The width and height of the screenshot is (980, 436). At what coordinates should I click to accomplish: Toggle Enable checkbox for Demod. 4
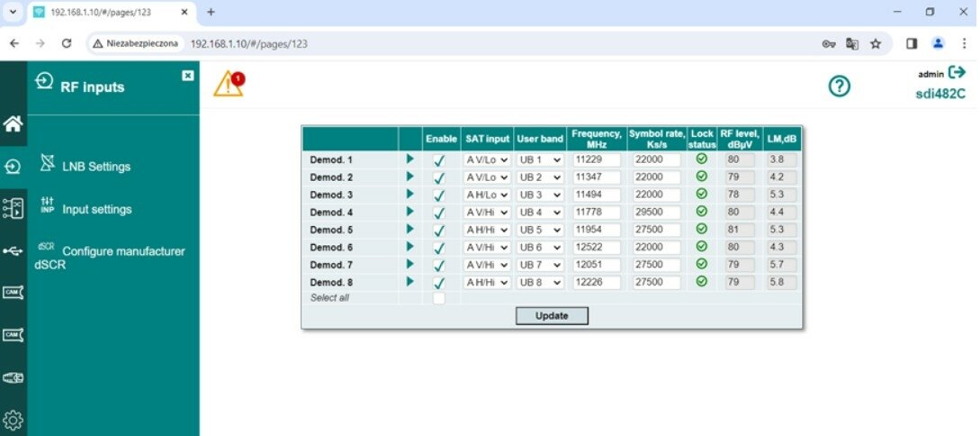coord(439,213)
